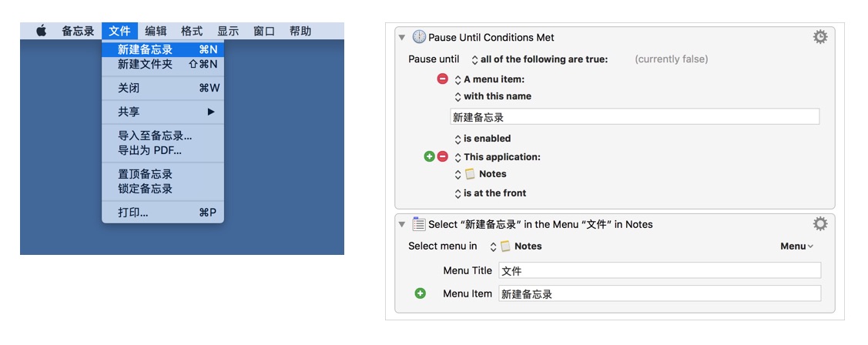Open the Menu dropdown at right
Screen dimensions: 868x345
pyautogui.click(x=796, y=246)
